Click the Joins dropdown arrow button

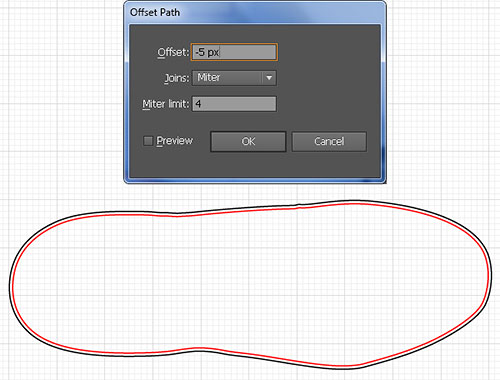[x=269, y=78]
